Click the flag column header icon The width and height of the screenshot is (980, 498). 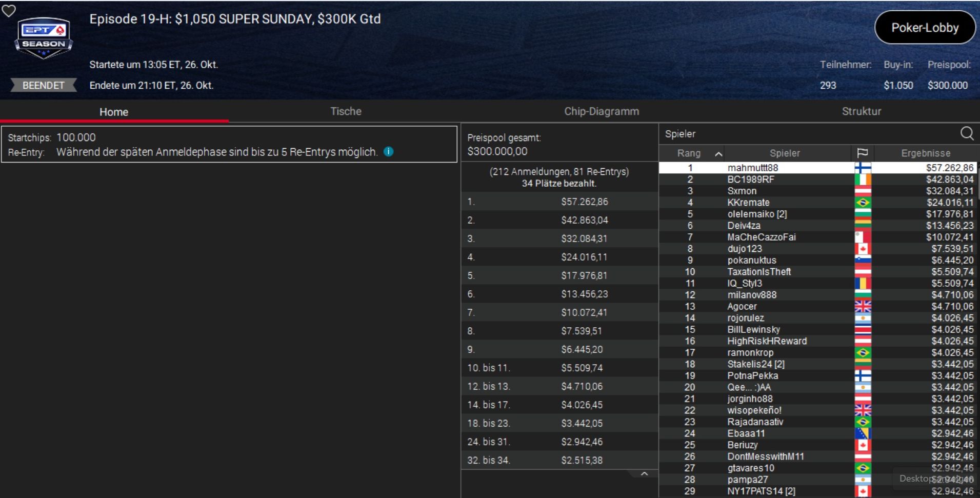(x=863, y=153)
